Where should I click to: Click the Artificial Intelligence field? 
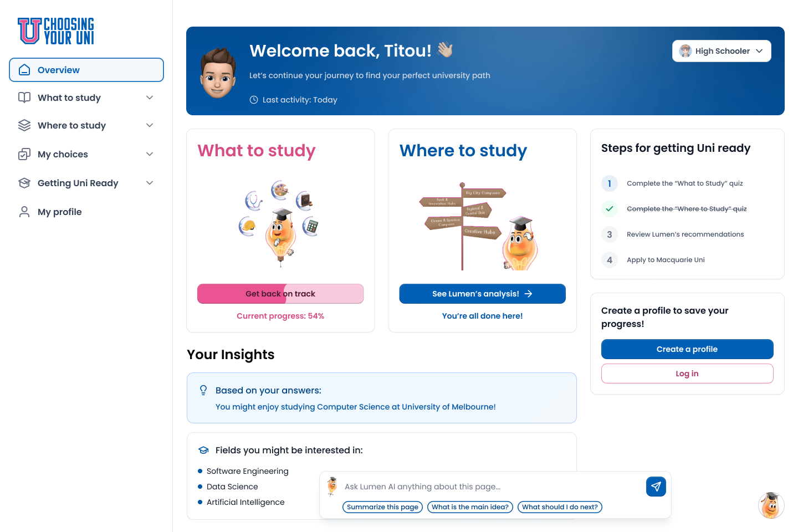245,502
